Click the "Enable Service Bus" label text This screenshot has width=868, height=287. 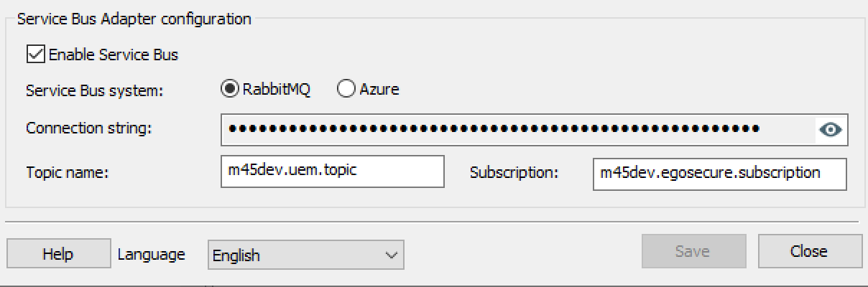pyautogui.click(x=114, y=55)
